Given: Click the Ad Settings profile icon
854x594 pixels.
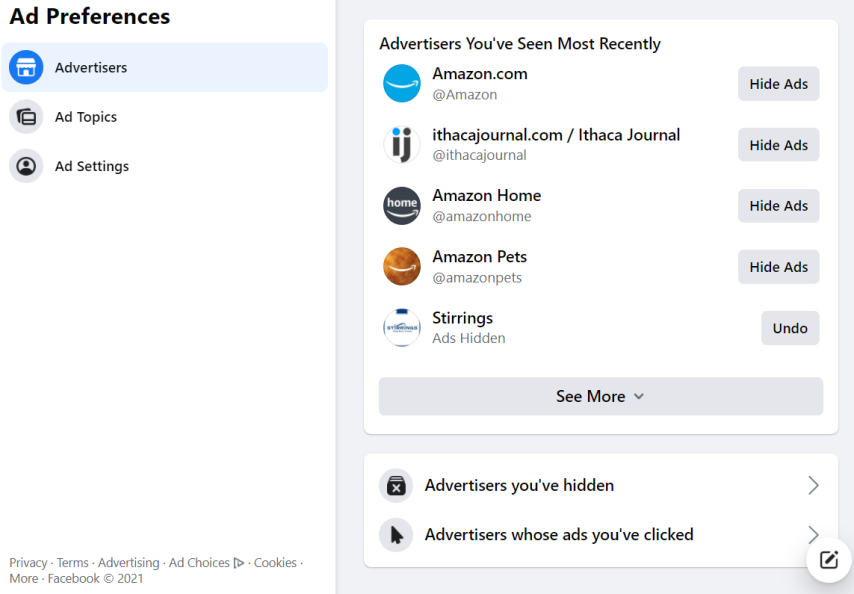Looking at the screenshot, I should [x=26, y=166].
